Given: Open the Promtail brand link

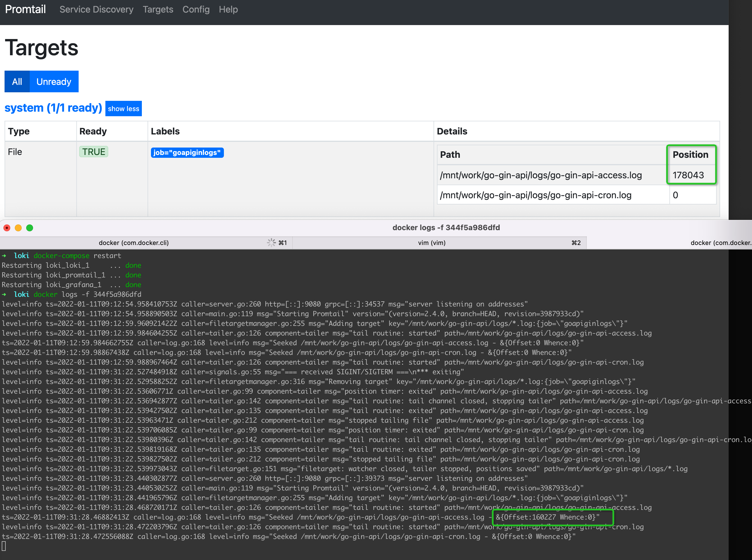Looking at the screenshot, I should [x=25, y=9].
